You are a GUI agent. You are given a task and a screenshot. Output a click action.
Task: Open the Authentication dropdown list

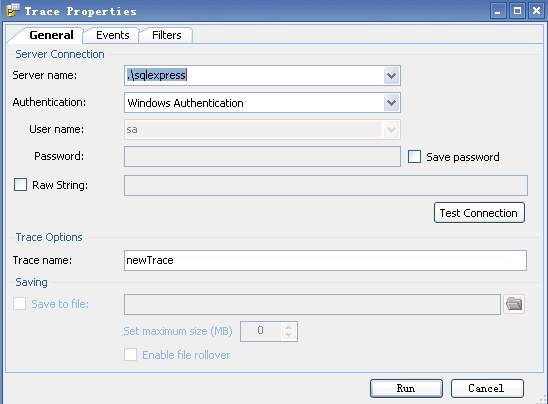click(391, 102)
